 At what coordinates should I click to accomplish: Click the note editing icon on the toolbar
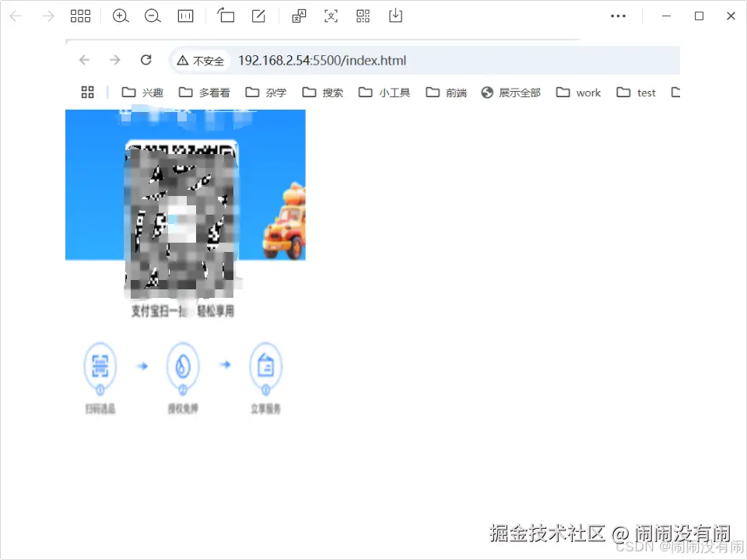click(258, 16)
